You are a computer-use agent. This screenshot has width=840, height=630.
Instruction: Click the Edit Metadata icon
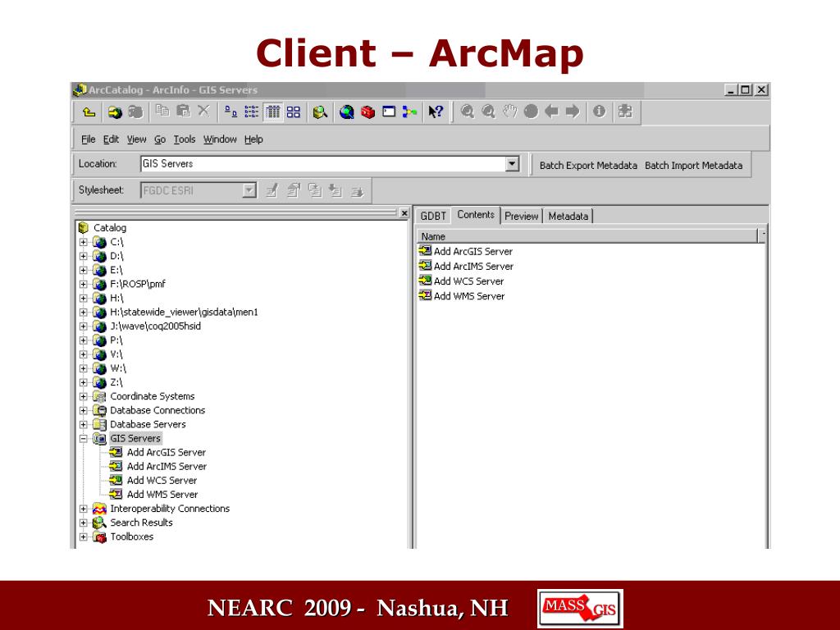point(272,190)
